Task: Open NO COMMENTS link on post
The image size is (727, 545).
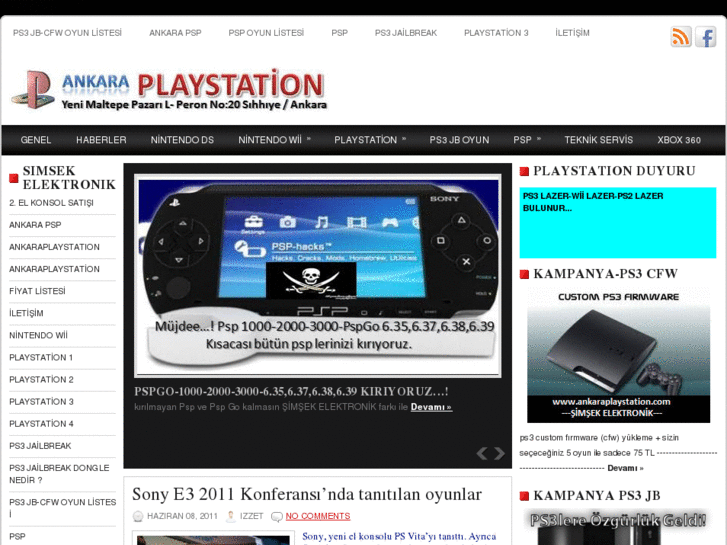Action: point(318,516)
